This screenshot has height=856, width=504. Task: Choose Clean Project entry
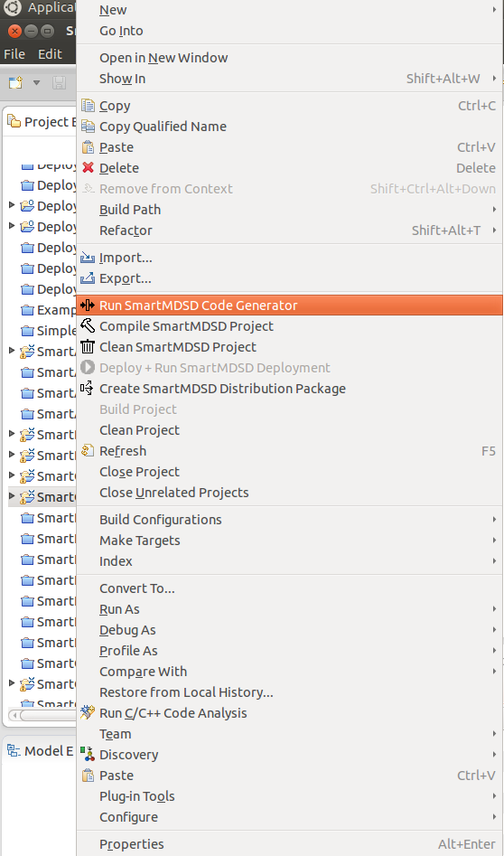pos(289,430)
